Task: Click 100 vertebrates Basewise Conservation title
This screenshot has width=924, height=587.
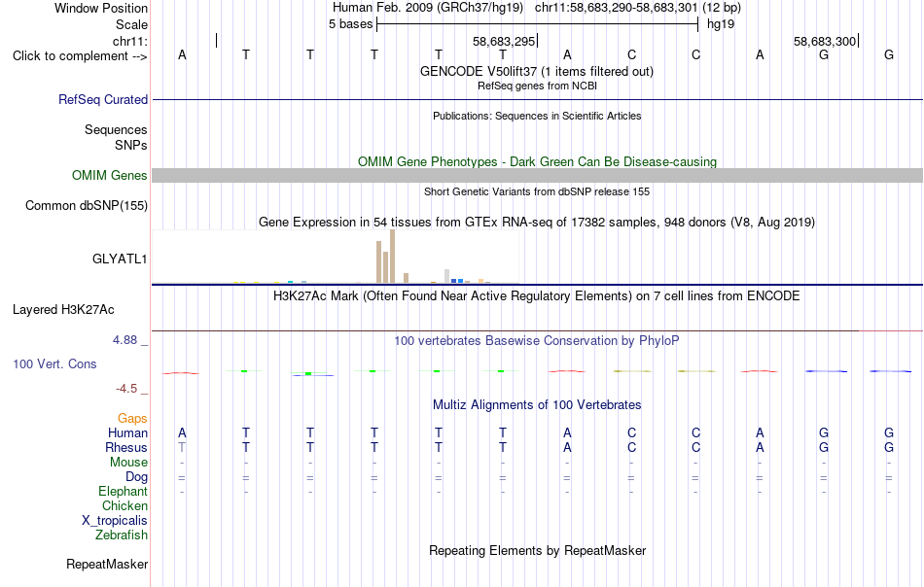Action: click(537, 341)
